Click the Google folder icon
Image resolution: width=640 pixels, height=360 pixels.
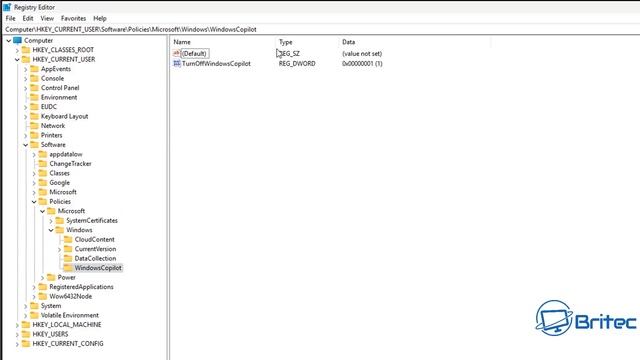click(43, 182)
